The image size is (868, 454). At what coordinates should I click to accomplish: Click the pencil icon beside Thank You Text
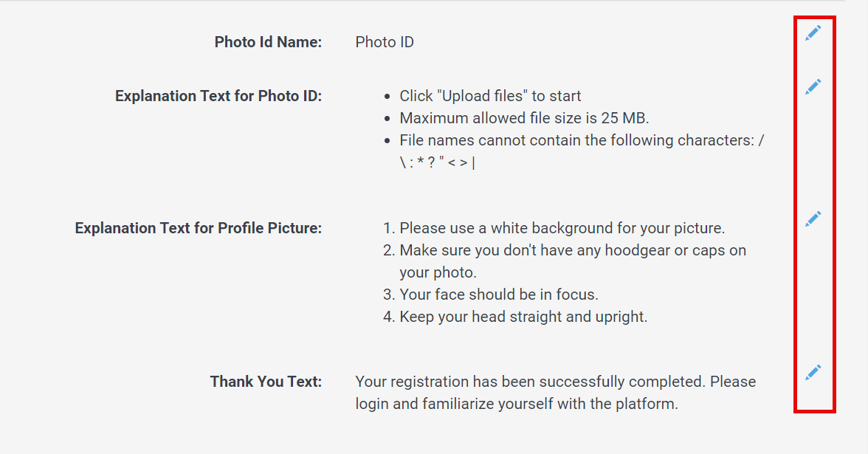click(x=813, y=372)
